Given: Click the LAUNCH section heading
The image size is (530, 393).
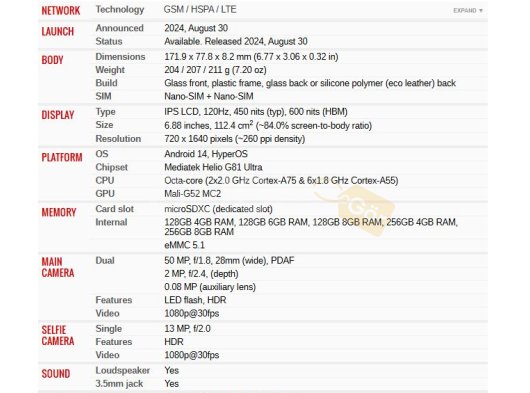Looking at the screenshot, I should [x=58, y=31].
